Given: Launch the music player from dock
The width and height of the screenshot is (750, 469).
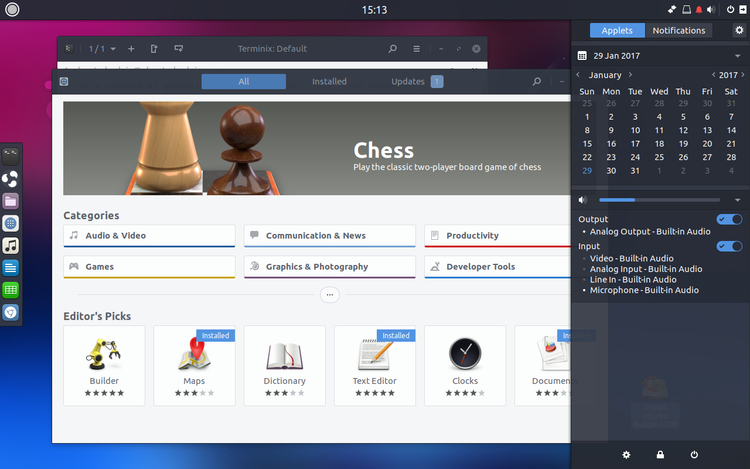Looking at the screenshot, I should 11,245.
